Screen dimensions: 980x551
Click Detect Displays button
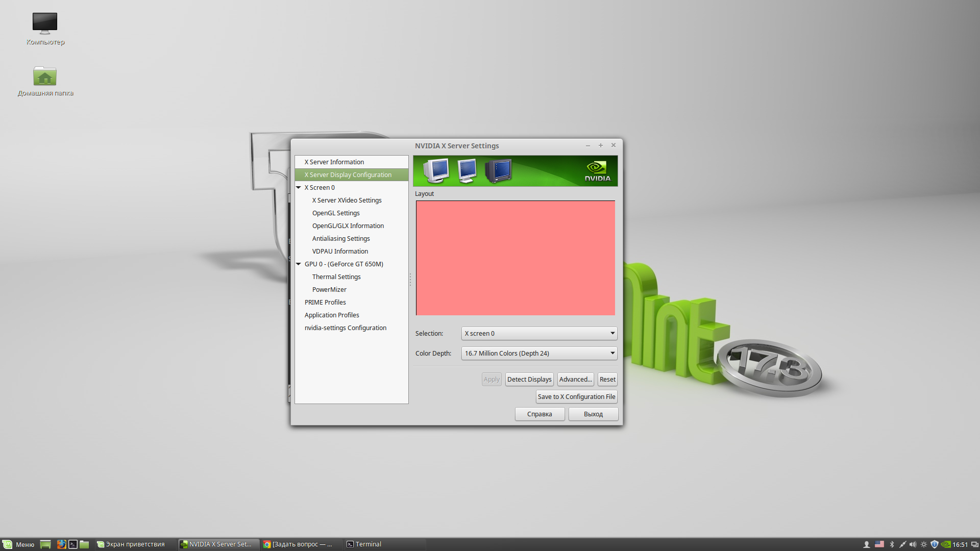coord(529,379)
